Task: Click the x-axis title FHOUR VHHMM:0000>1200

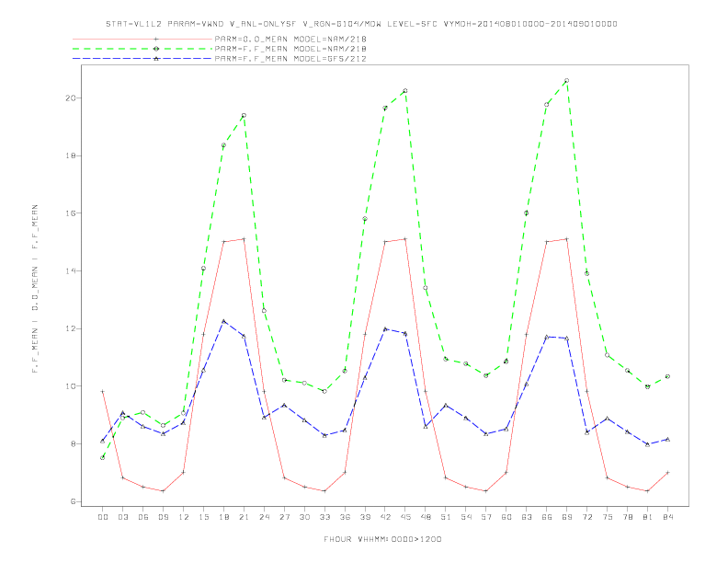Action: (382, 539)
